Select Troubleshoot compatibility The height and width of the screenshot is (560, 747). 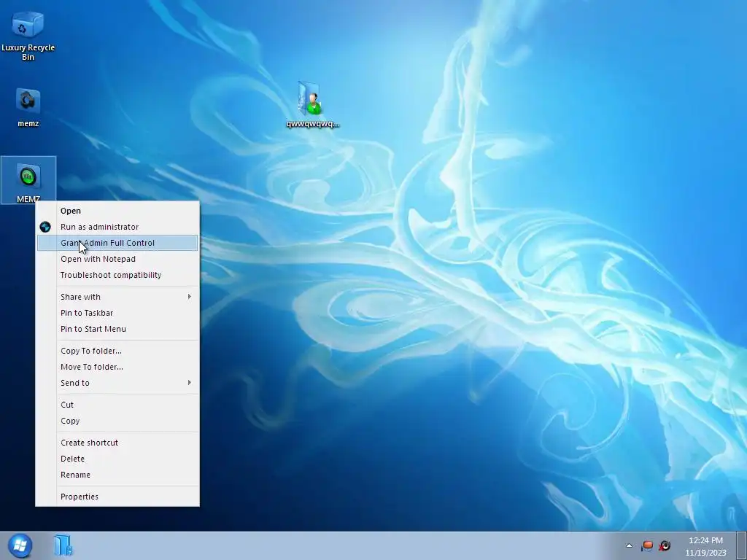[117, 275]
